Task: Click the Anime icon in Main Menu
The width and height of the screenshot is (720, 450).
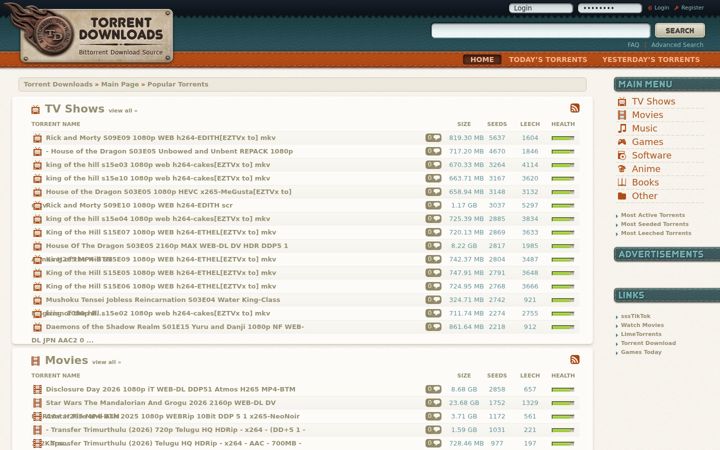Action: [622, 169]
